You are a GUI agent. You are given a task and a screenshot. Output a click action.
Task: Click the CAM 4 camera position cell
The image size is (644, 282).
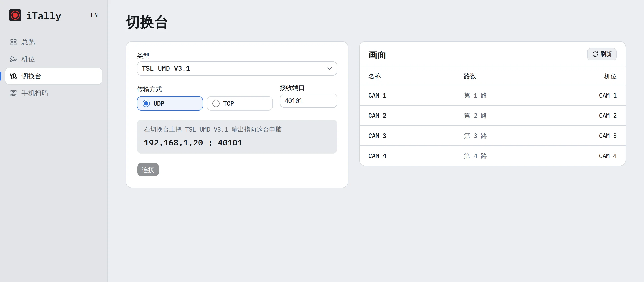pos(608,156)
